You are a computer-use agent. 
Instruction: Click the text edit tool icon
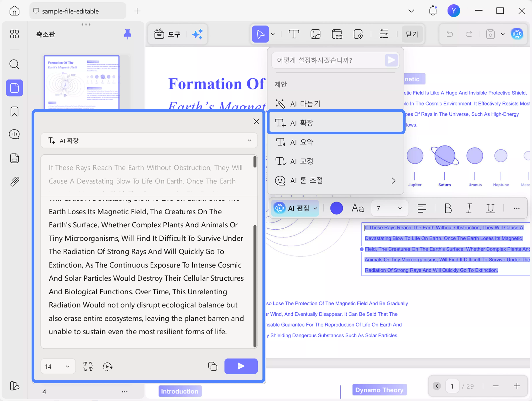[x=294, y=34]
